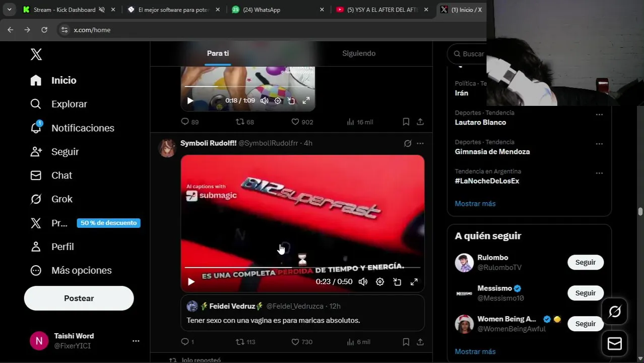The height and width of the screenshot is (363, 644).
Task: Open more options for Lautaro Blanco trend
Action: 599,114
